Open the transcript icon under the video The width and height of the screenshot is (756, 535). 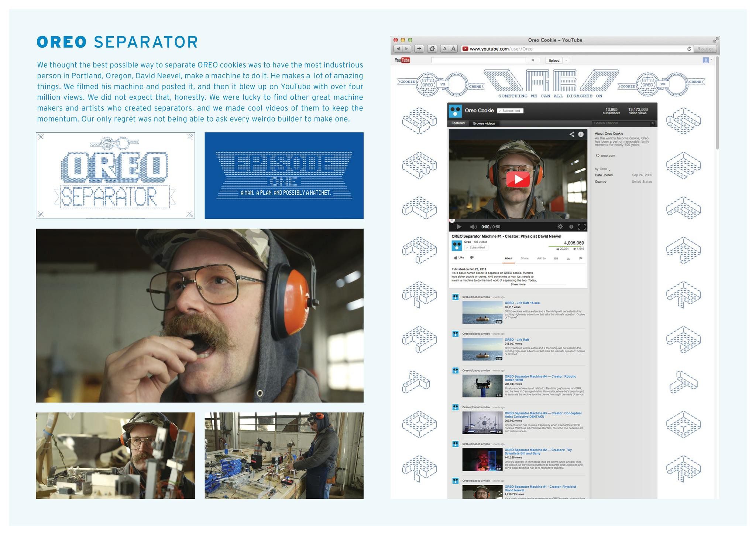click(x=556, y=259)
